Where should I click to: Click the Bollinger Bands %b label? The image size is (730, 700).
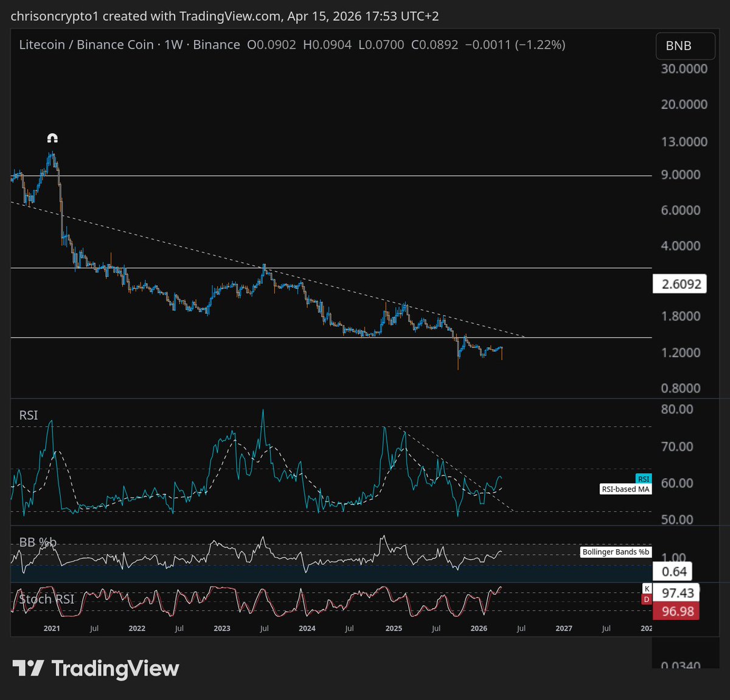point(616,552)
